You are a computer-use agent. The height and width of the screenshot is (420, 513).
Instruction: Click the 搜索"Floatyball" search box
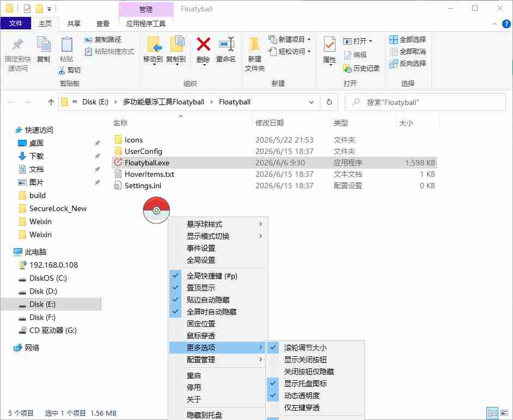click(x=425, y=102)
